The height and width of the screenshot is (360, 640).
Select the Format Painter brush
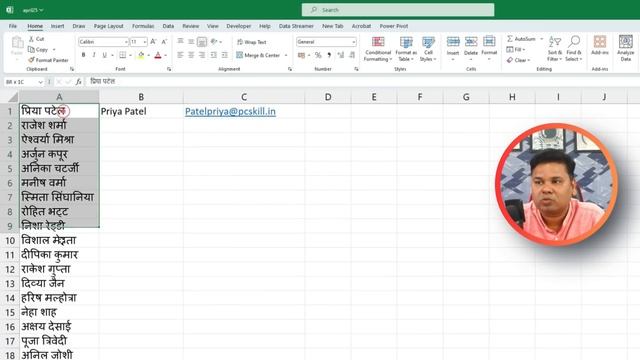31,60
